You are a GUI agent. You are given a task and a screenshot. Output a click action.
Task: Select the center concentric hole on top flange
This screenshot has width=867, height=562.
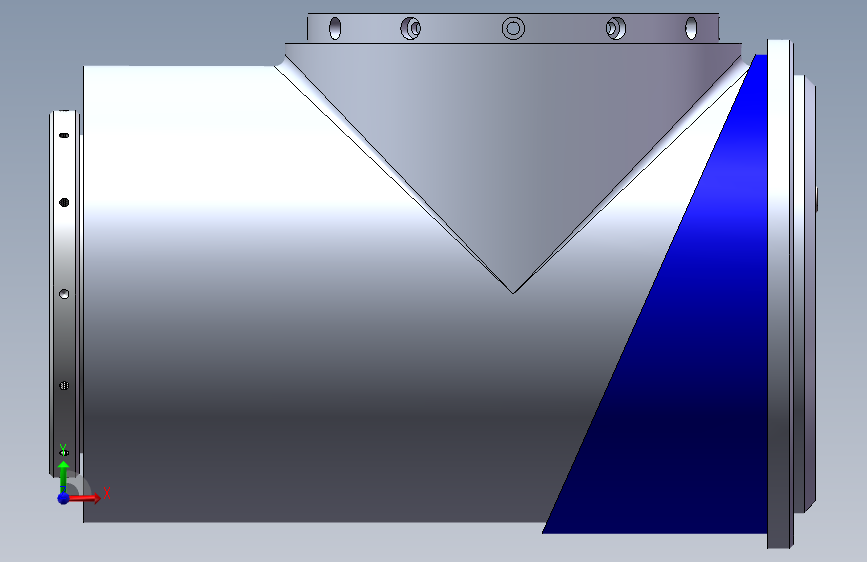tap(513, 28)
